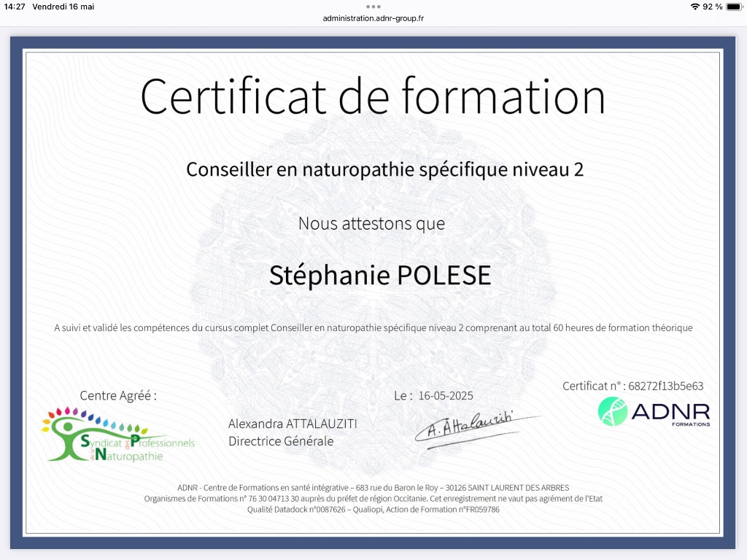The width and height of the screenshot is (747, 560).
Task: Open the ellipsis page options menu
Action: coord(373,6)
